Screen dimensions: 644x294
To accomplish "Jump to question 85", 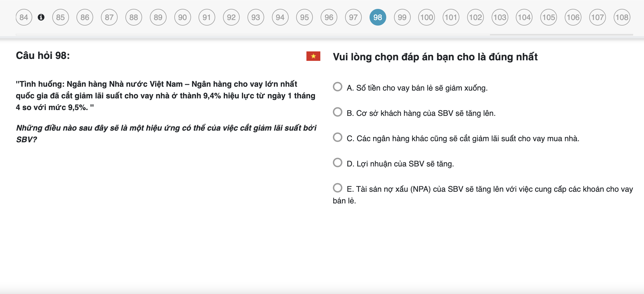I will 60,17.
